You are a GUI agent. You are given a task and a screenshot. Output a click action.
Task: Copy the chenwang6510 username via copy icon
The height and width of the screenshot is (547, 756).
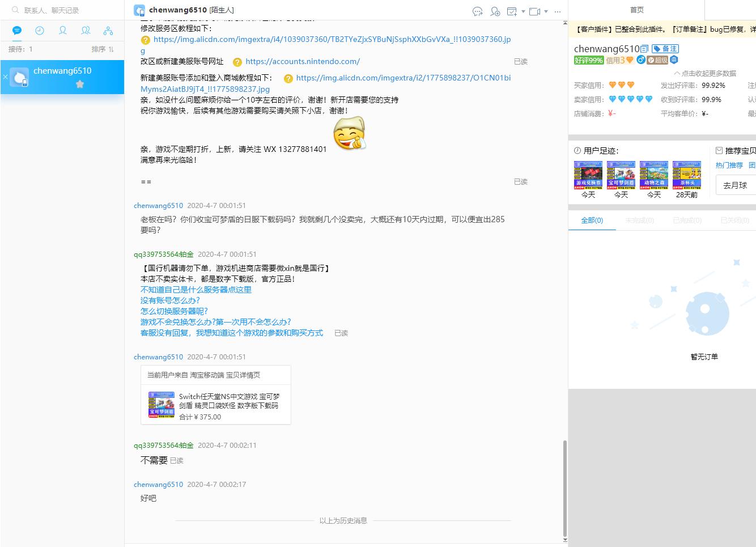point(644,49)
